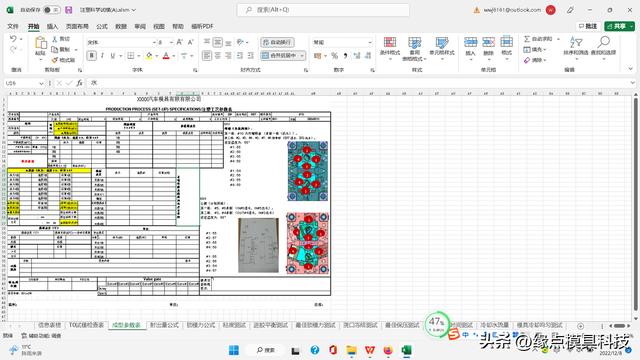Click the Sort and Filter icon
This screenshot has width=640, height=360.
pyautogui.click(x=576, y=42)
